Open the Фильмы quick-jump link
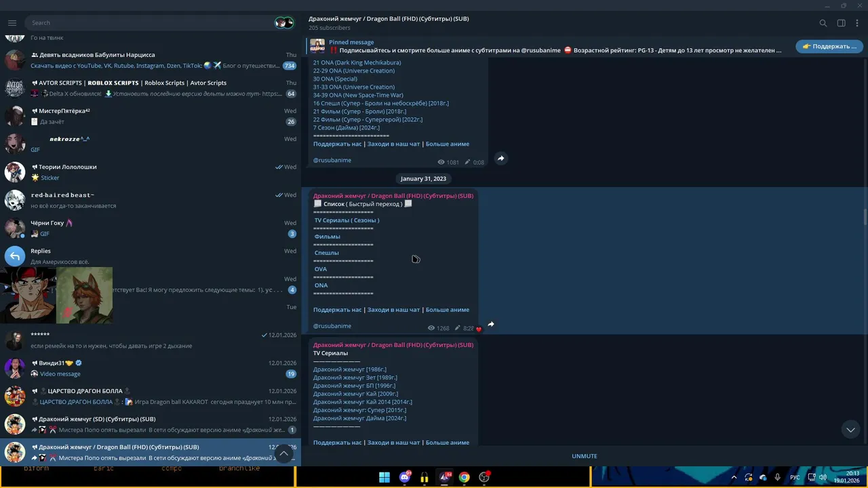Image resolution: width=868 pixels, height=488 pixels. pos(328,237)
